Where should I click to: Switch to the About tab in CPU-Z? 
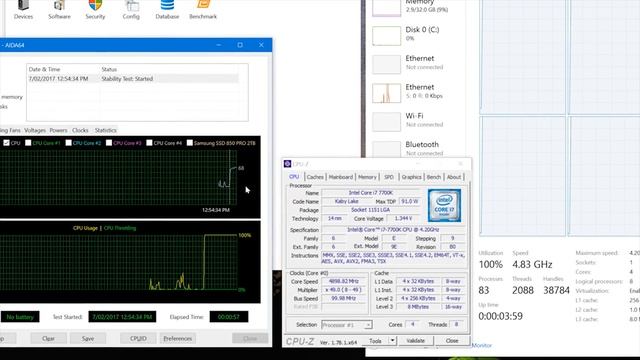coord(454,177)
